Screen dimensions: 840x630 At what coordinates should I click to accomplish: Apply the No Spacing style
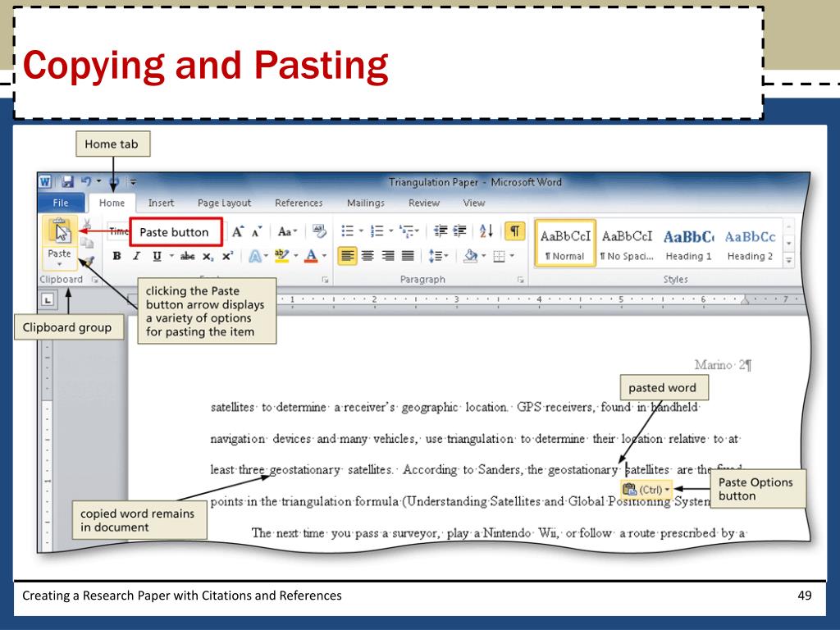[627, 243]
